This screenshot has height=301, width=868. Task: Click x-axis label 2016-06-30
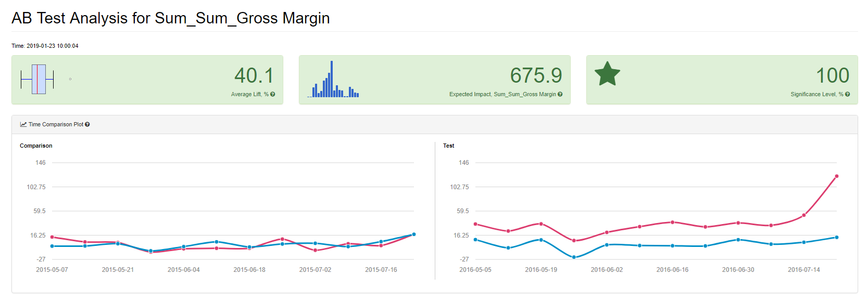click(x=738, y=270)
